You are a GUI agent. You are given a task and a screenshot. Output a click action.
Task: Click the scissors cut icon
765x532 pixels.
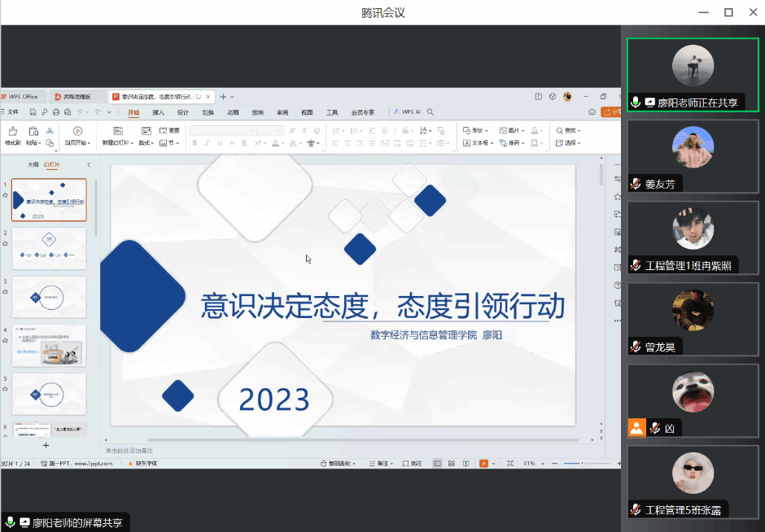tap(50, 130)
